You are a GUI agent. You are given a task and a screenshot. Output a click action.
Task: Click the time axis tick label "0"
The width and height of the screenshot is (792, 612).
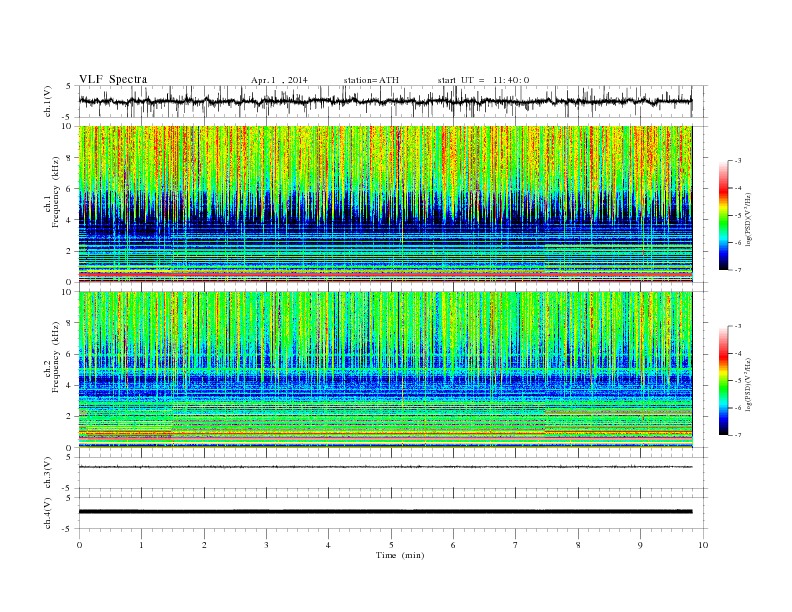coord(79,545)
